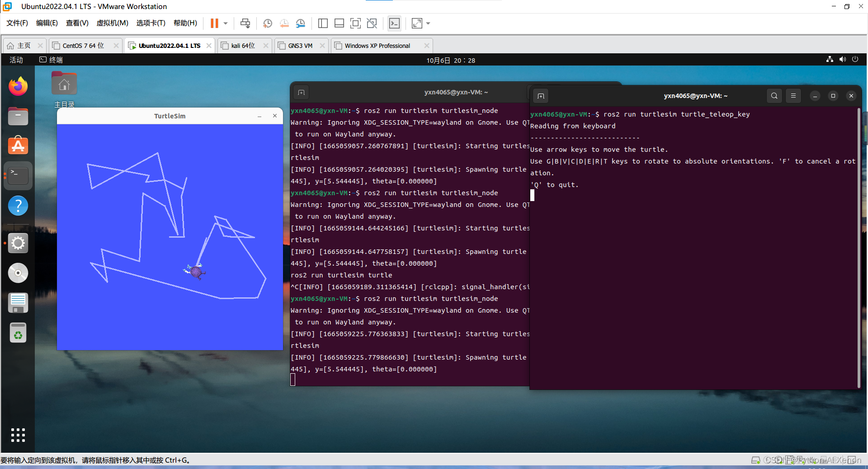Viewport: 868px width, 469px height.
Task: Click the volume icon in Ubuntu top bar
Action: (842, 60)
